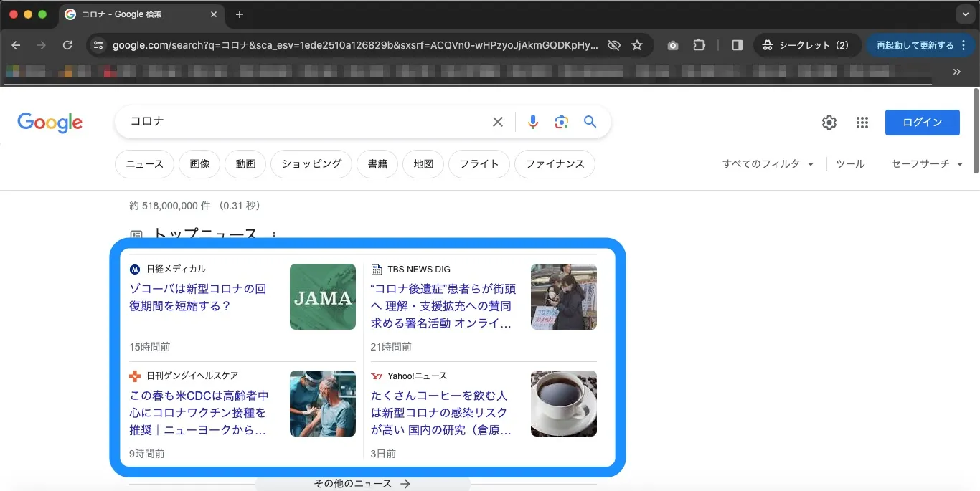Click the search box containing コロナ

coord(305,122)
